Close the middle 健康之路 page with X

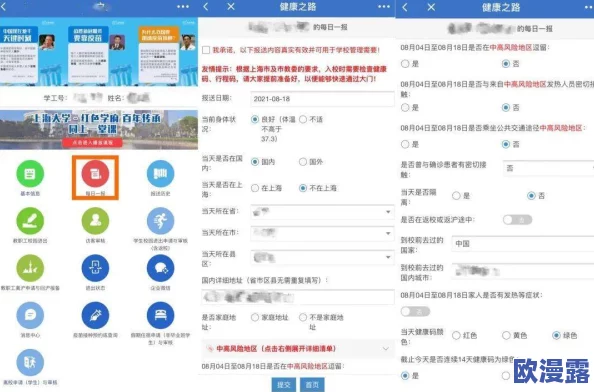tap(231, 6)
